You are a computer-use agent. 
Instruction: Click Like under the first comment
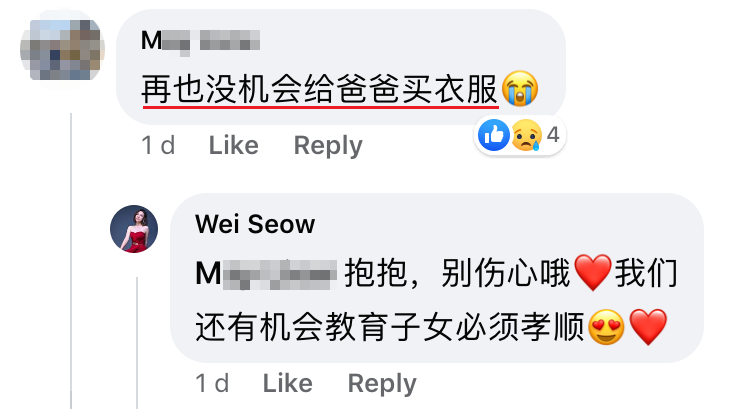[233, 145]
